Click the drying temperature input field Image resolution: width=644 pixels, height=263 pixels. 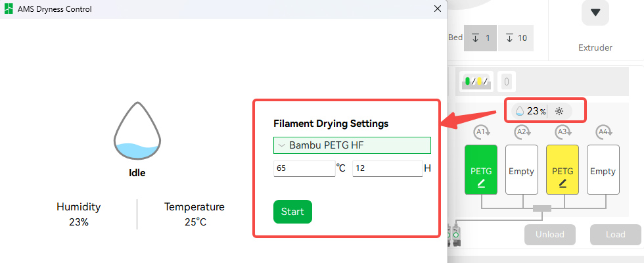click(x=304, y=168)
